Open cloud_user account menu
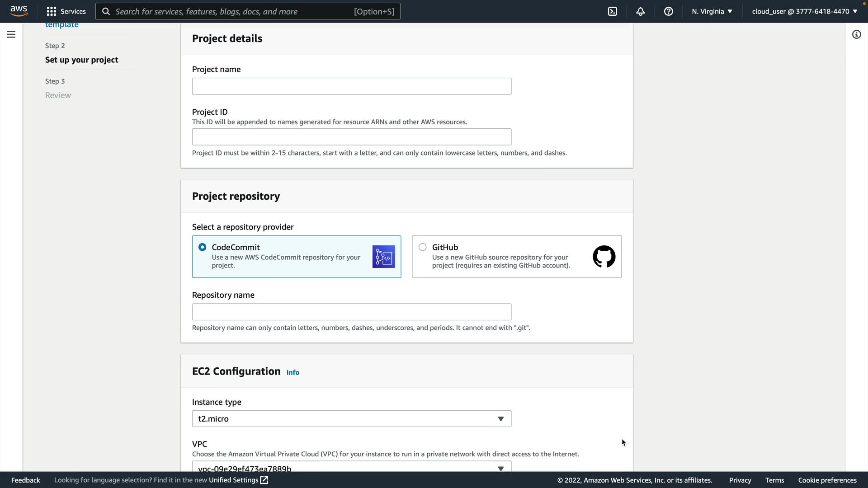This screenshot has height=488, width=868. [804, 11]
